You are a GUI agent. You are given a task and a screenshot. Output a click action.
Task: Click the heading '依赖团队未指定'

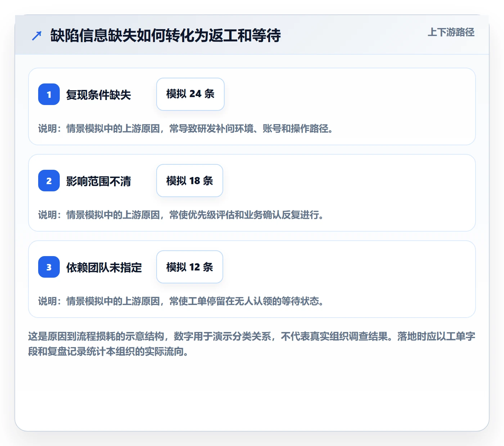pos(104,267)
